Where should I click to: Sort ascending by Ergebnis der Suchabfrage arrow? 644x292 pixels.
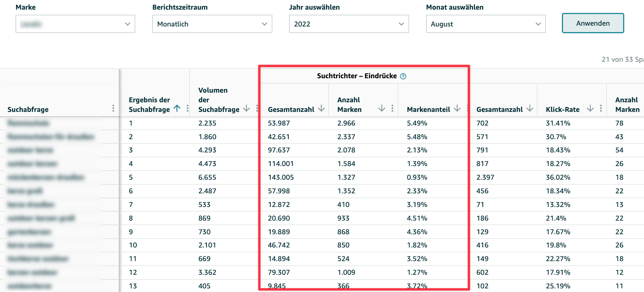(x=177, y=108)
